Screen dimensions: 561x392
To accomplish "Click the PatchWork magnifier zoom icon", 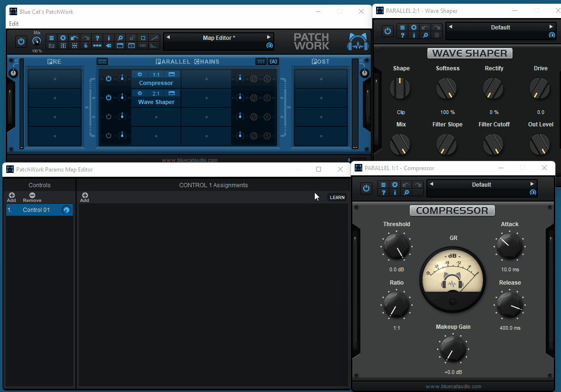I will pos(120,38).
